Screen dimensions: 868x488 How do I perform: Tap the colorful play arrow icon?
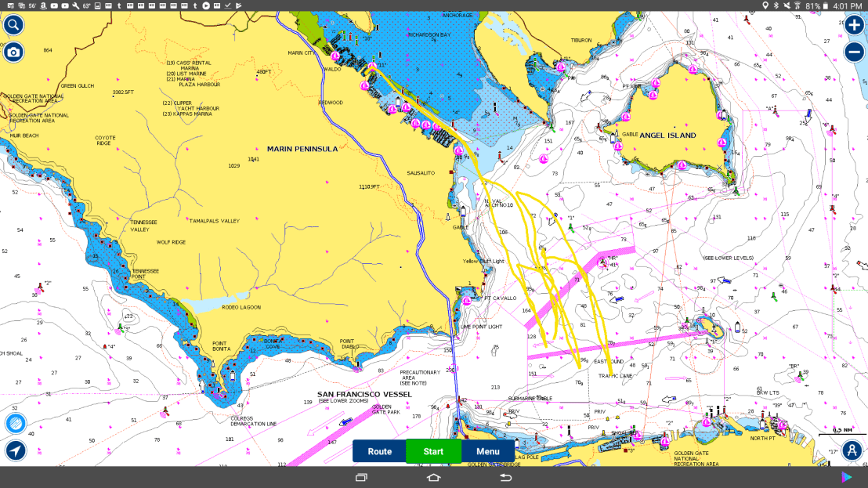click(x=847, y=477)
